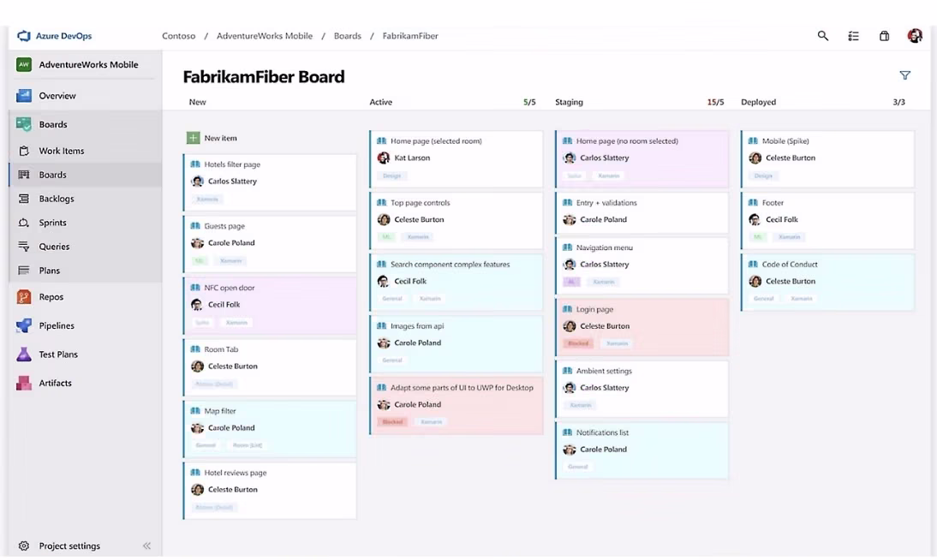Image resolution: width=937 pixels, height=560 pixels.
Task: Open the user profile avatar in header
Action: pyautogui.click(x=914, y=36)
